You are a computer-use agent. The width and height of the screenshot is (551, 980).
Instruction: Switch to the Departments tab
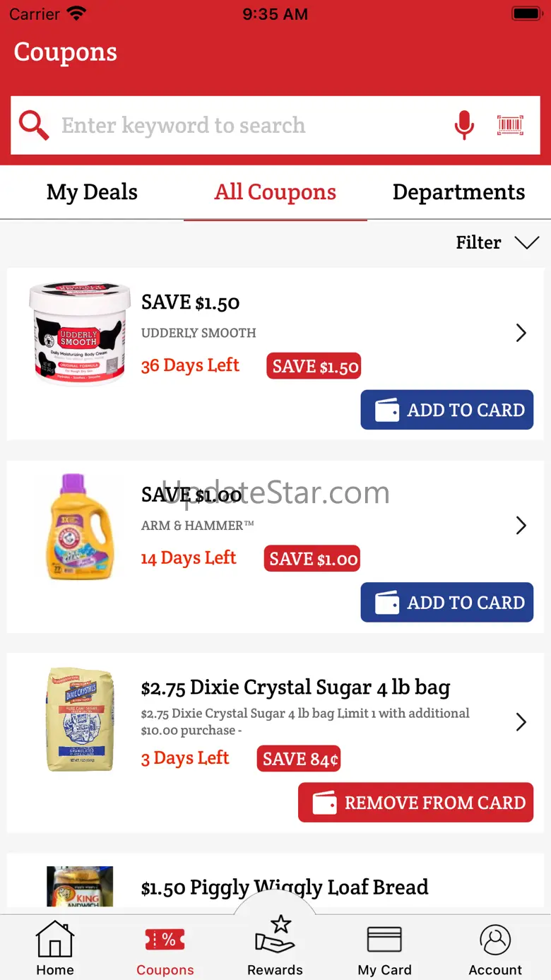tap(458, 192)
